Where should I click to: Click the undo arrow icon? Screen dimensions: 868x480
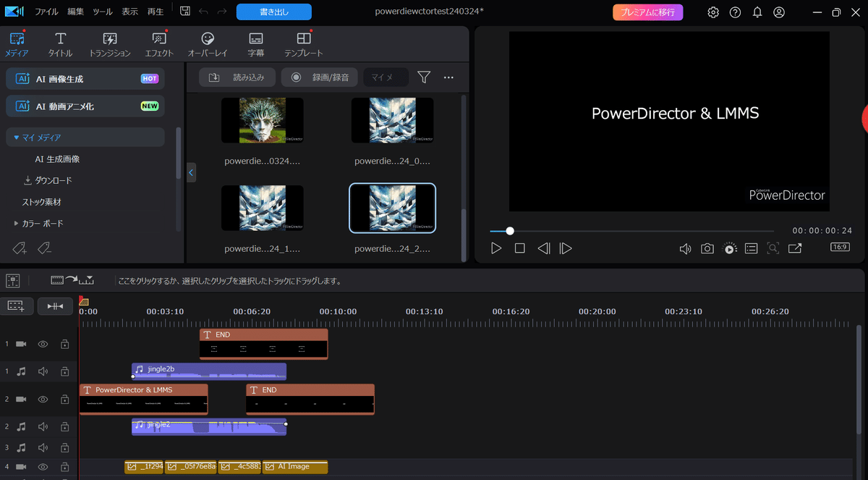point(203,12)
